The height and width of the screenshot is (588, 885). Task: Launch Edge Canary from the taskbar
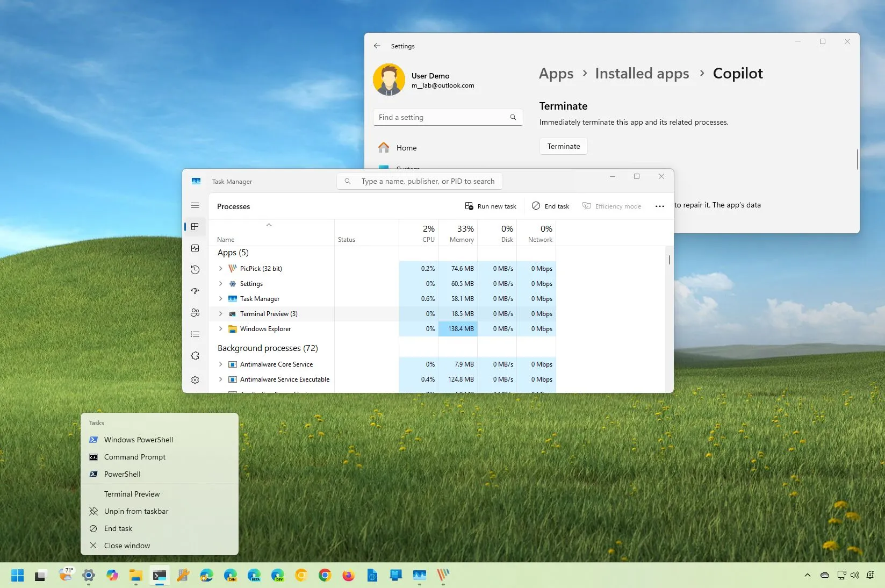pos(230,576)
